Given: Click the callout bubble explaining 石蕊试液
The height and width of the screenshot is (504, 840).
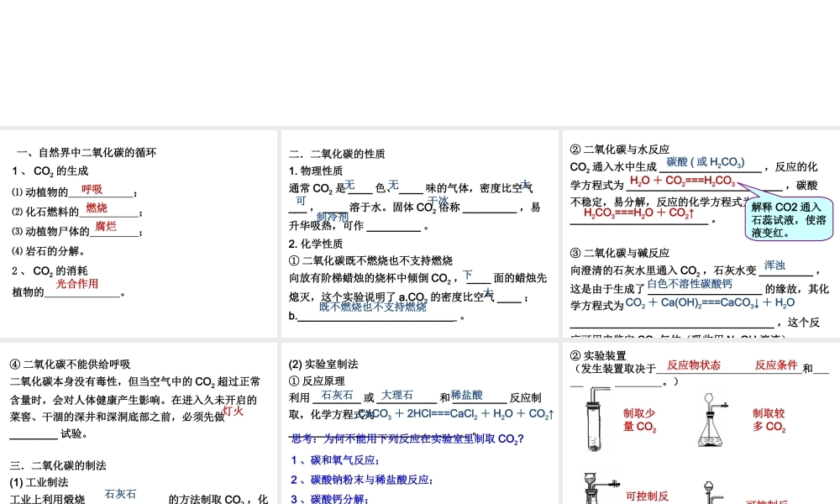Looking at the screenshot, I should (790, 219).
